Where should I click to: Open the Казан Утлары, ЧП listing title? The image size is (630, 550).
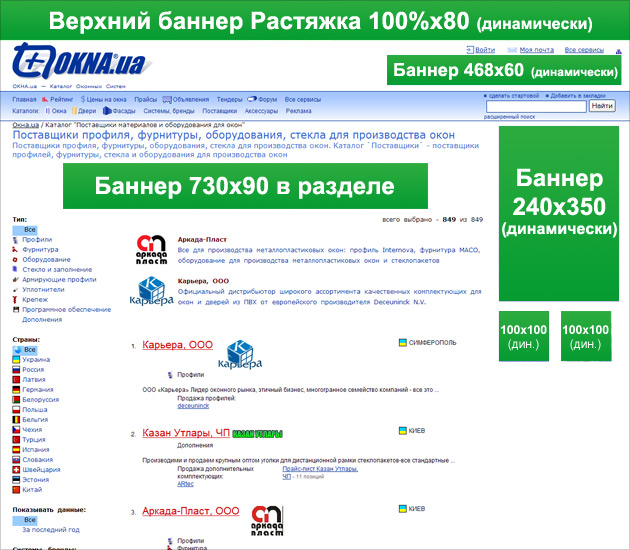pyautogui.click(x=186, y=433)
